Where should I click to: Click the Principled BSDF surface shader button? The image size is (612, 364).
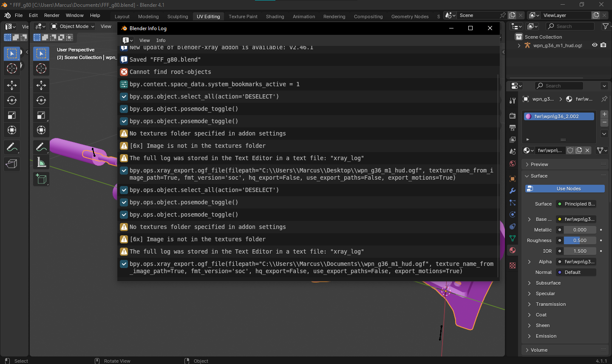576,204
